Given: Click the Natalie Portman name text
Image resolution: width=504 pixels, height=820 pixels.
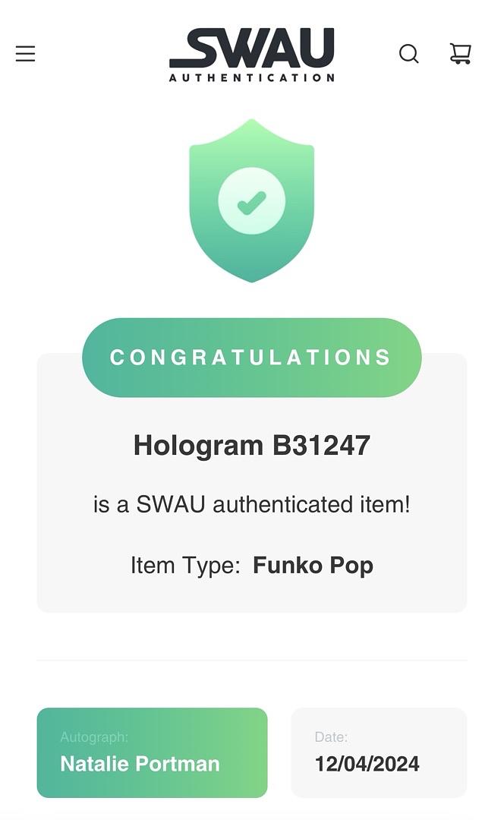Looking at the screenshot, I should tap(140, 764).
